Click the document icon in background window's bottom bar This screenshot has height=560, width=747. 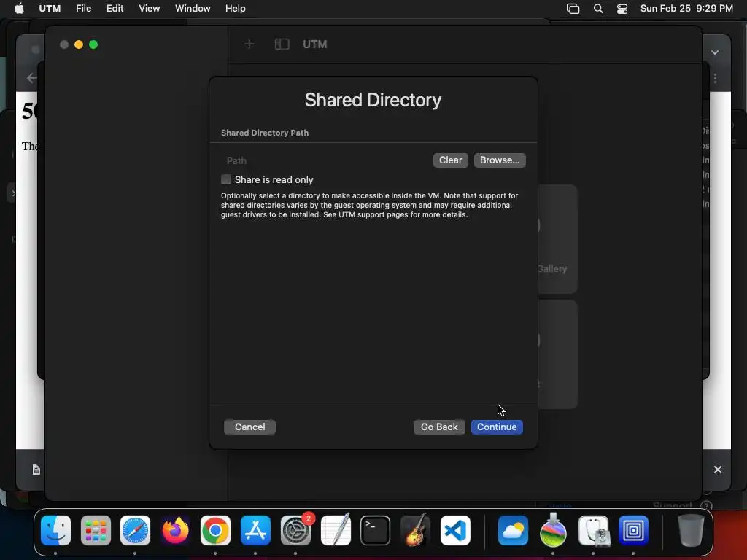pos(36,470)
